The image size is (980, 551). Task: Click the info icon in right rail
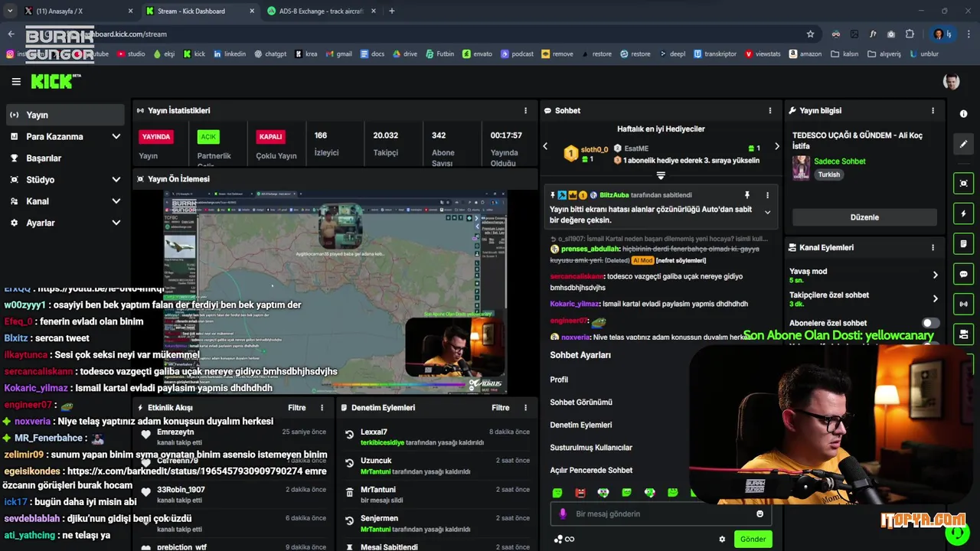[x=963, y=114]
